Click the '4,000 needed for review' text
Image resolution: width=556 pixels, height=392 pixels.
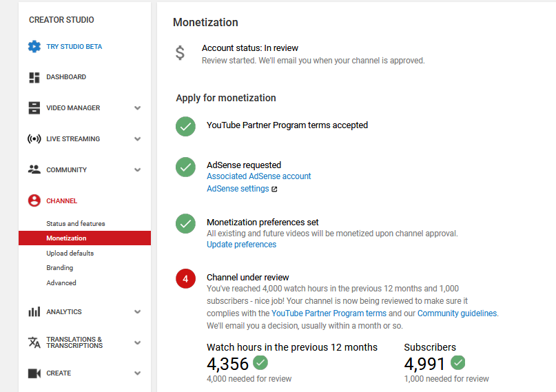(249, 379)
